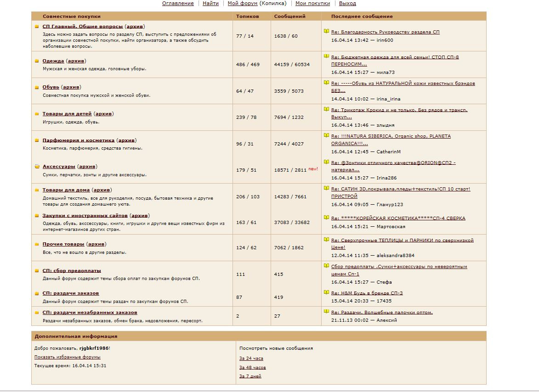Click last-post icon for Трикотаж Крокид message
Screen dimensions: 539x392
coord(326,109)
